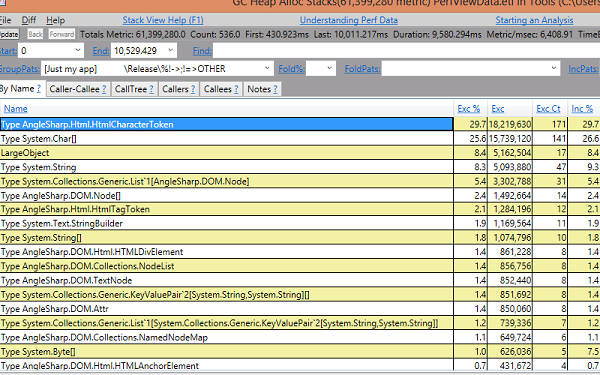This screenshot has width=600, height=375.
Task: Click the Back button
Action: point(35,34)
